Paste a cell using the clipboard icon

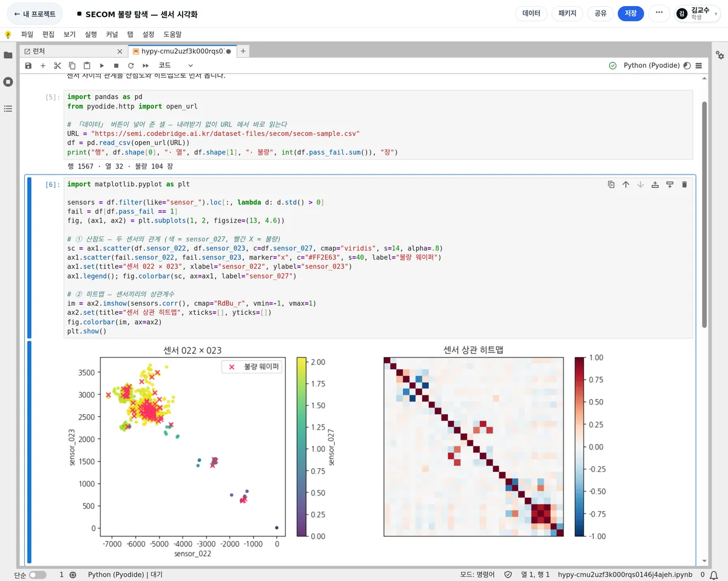point(87,65)
